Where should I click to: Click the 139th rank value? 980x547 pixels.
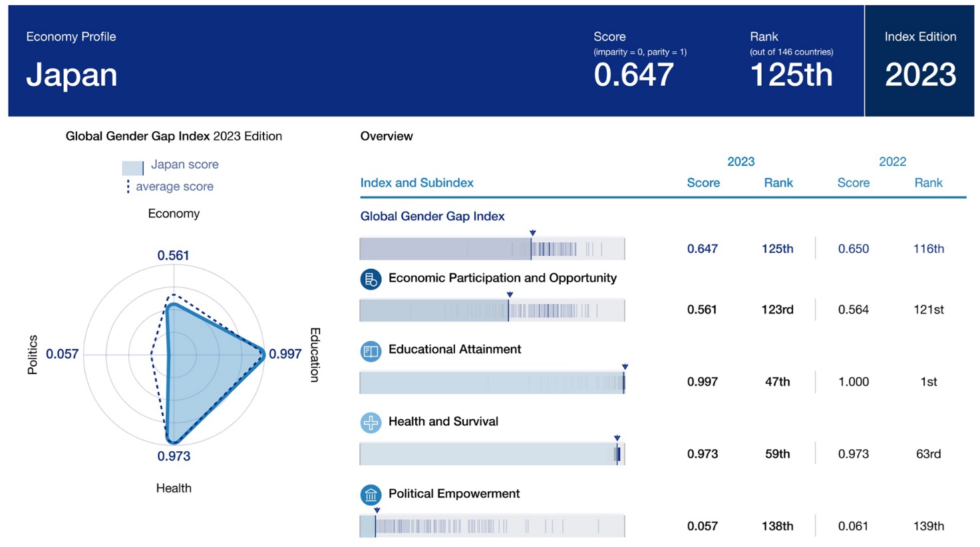pyautogui.click(x=929, y=526)
